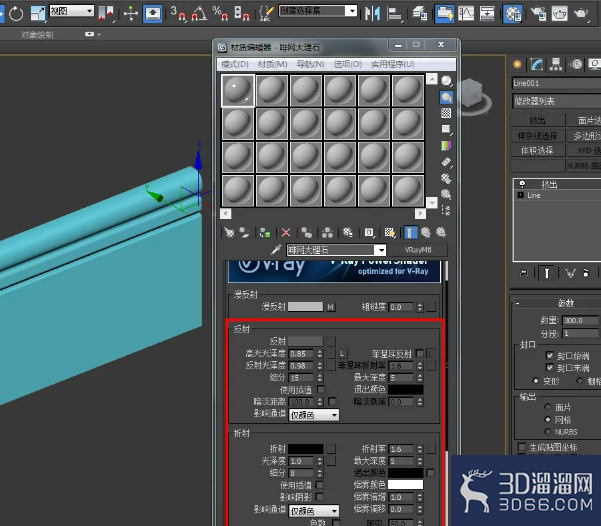Pick material from object with eyedropper
Image resolution: width=601 pixels, height=526 pixels.
[x=276, y=250]
